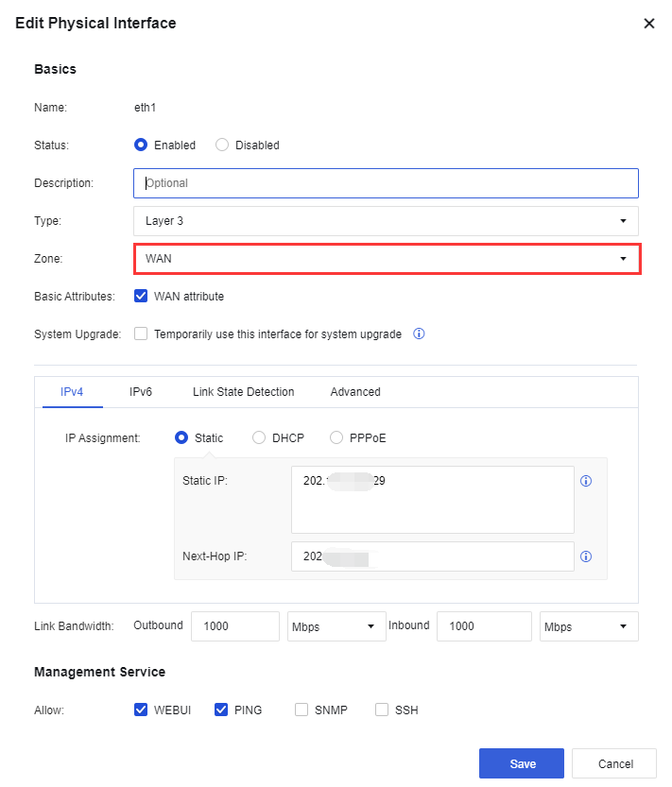Open the Link State Detection tab

(243, 392)
